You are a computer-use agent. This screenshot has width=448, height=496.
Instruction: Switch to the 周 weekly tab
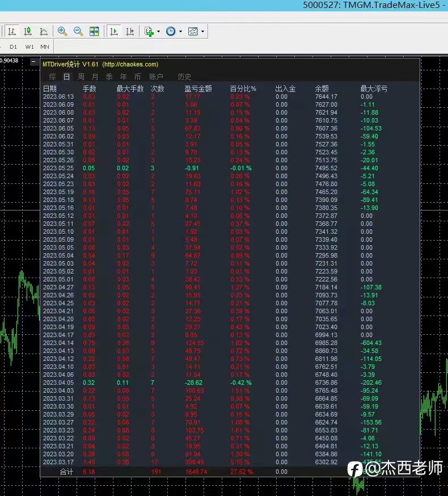point(81,77)
